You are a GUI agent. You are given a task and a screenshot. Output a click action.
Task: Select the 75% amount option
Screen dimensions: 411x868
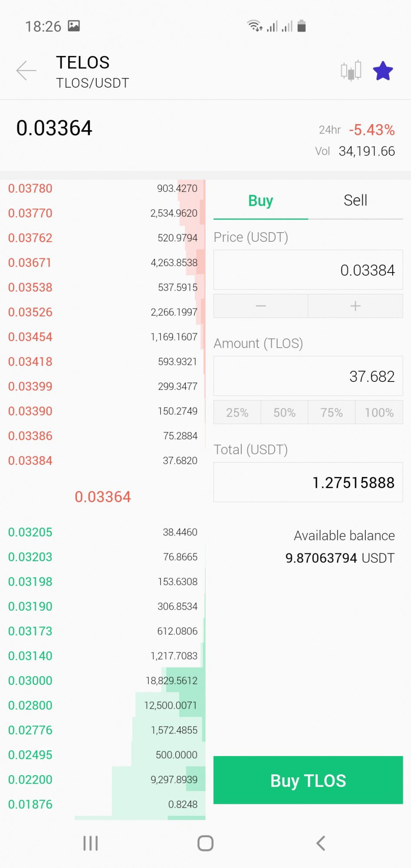(332, 412)
